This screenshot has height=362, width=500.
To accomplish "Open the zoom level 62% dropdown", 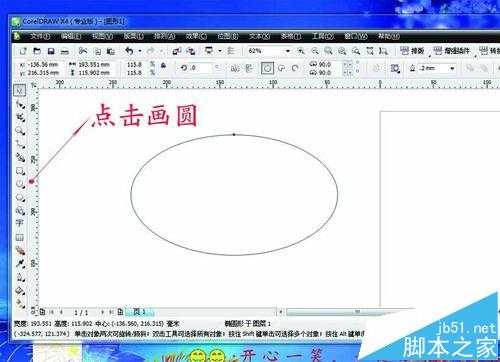I will pos(288,51).
